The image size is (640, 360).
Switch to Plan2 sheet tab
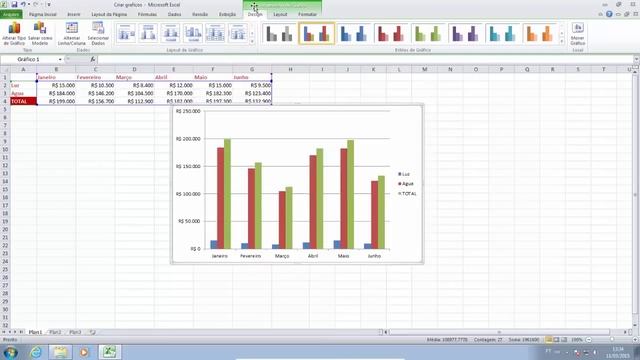click(55, 332)
